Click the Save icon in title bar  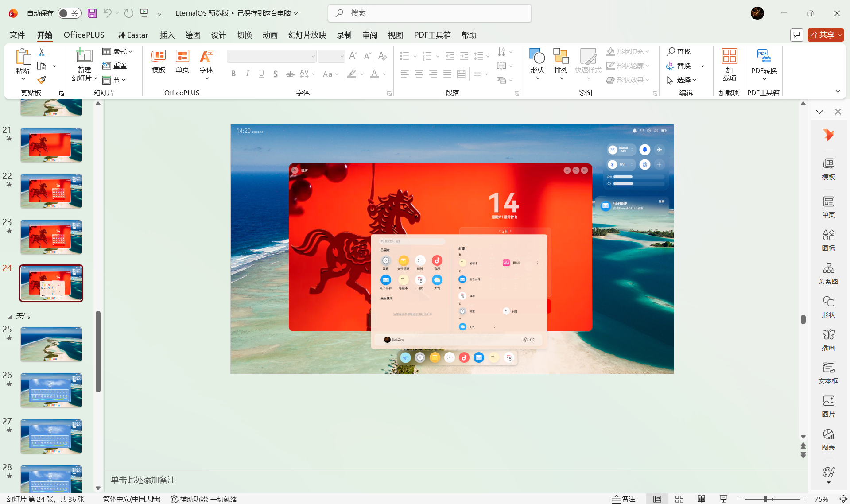pyautogui.click(x=92, y=13)
